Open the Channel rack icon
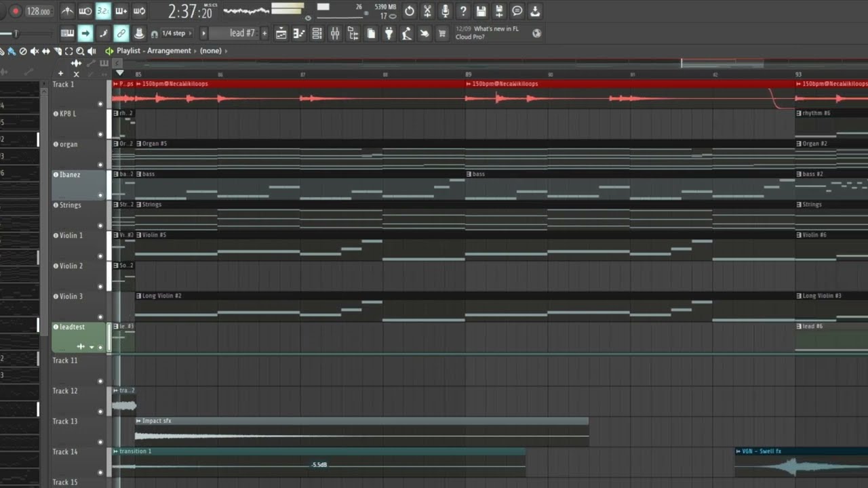868x488 pixels. pos(317,33)
